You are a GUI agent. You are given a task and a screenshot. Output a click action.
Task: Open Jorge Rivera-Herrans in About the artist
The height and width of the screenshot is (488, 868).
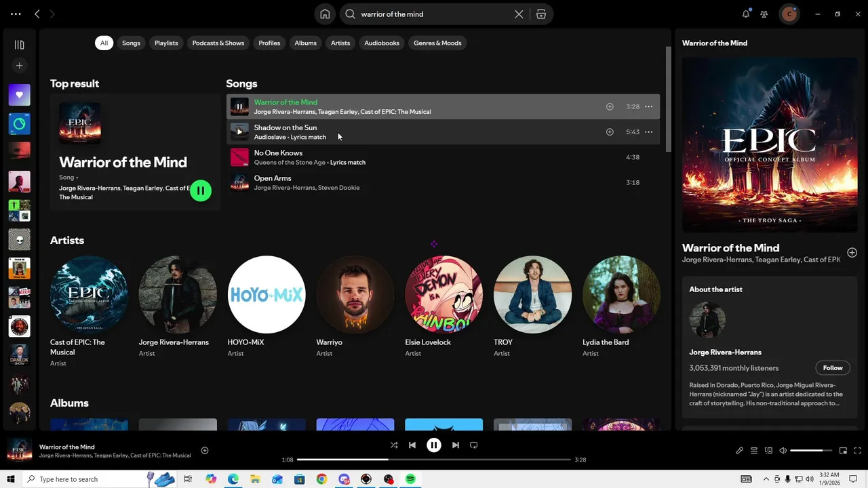(725, 352)
